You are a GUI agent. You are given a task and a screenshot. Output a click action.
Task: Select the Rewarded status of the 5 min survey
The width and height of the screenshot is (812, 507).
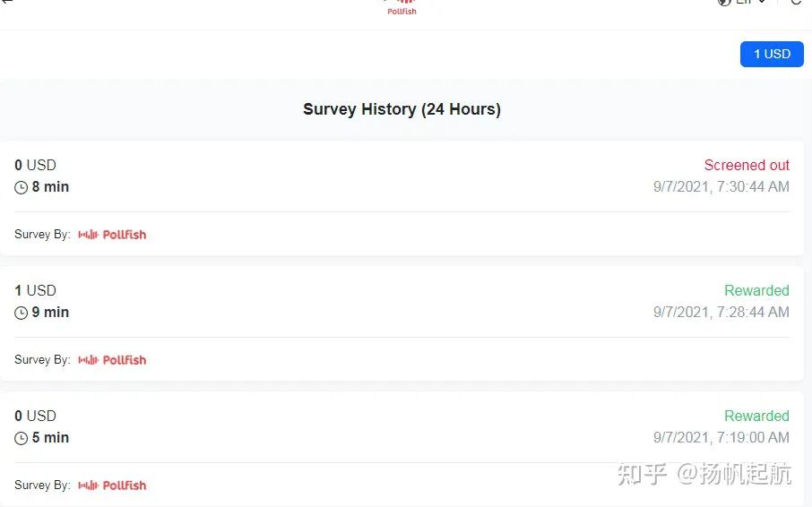click(756, 416)
